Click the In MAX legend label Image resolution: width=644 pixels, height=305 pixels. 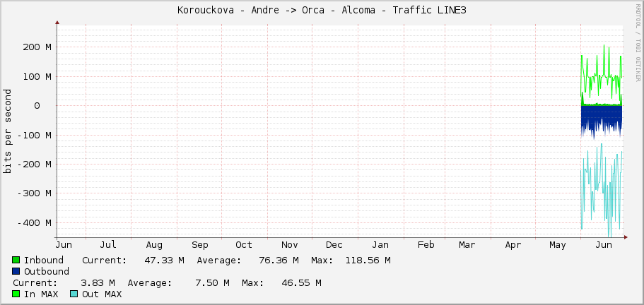tap(41, 294)
